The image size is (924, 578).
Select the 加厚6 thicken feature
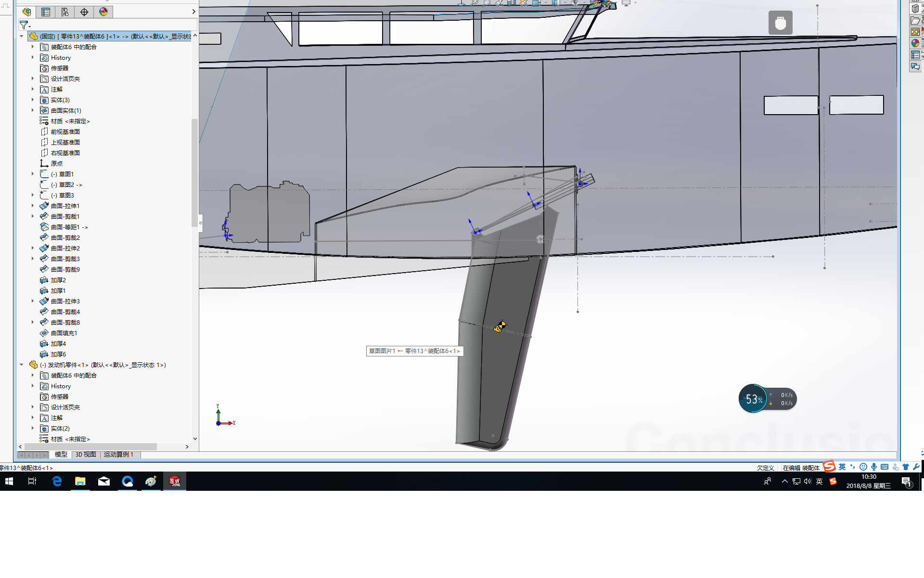pyautogui.click(x=53, y=355)
